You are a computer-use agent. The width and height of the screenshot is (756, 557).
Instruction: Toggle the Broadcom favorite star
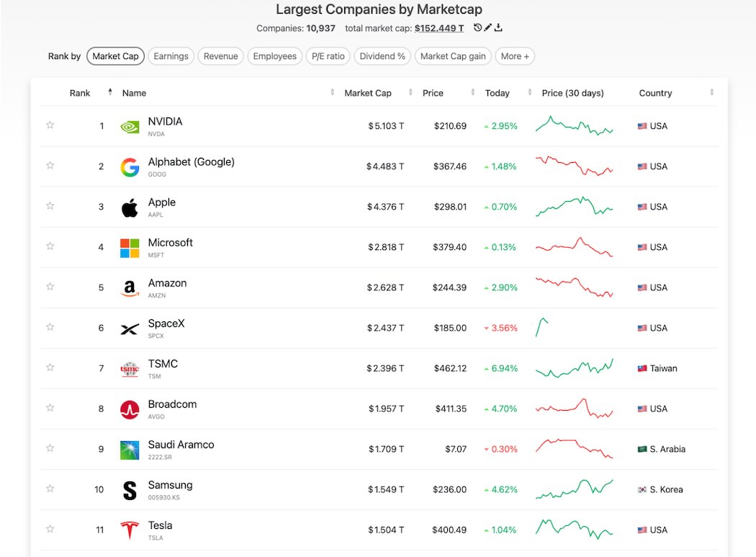click(x=50, y=408)
